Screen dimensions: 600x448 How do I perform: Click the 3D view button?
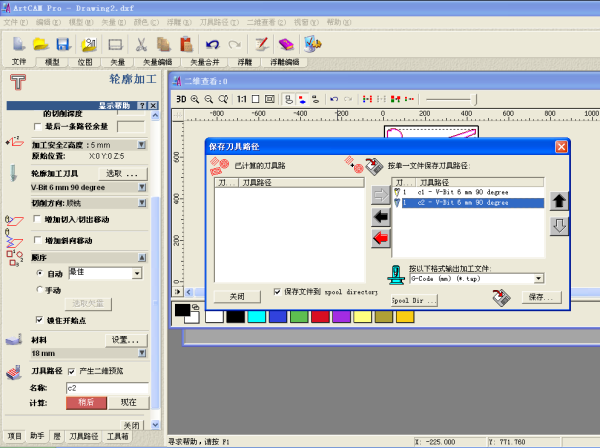point(181,99)
